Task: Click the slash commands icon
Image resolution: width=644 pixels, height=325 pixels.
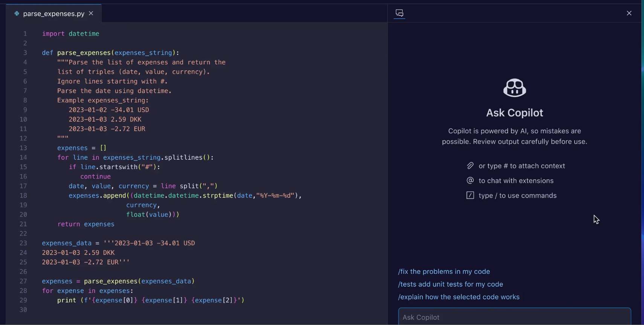Action: pyautogui.click(x=470, y=195)
